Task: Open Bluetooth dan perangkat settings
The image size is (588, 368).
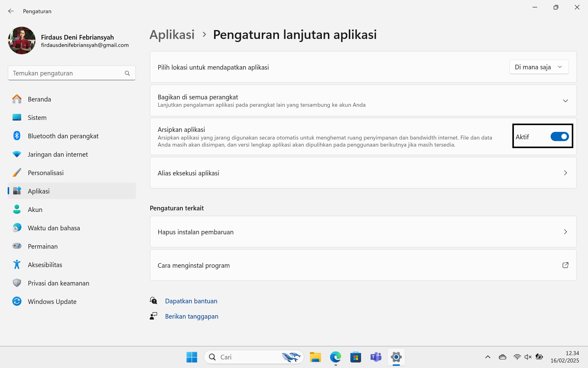Action: click(63, 136)
